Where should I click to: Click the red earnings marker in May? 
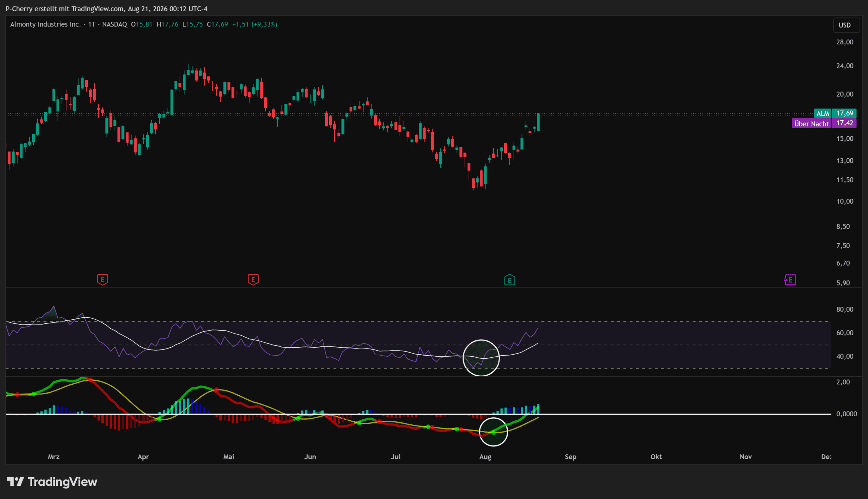coord(253,280)
